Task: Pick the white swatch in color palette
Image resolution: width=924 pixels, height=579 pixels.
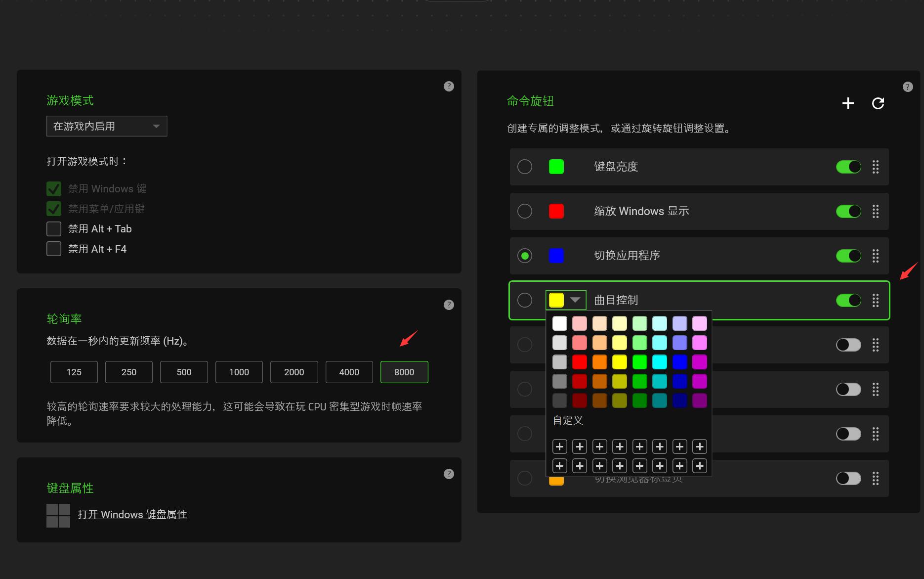Action: click(x=560, y=323)
